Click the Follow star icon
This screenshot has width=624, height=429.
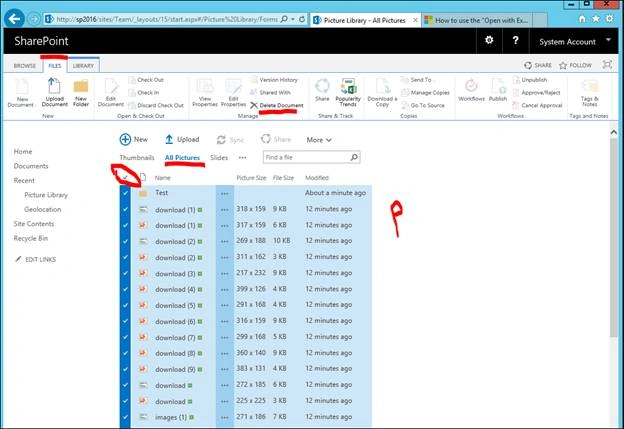tap(563, 65)
